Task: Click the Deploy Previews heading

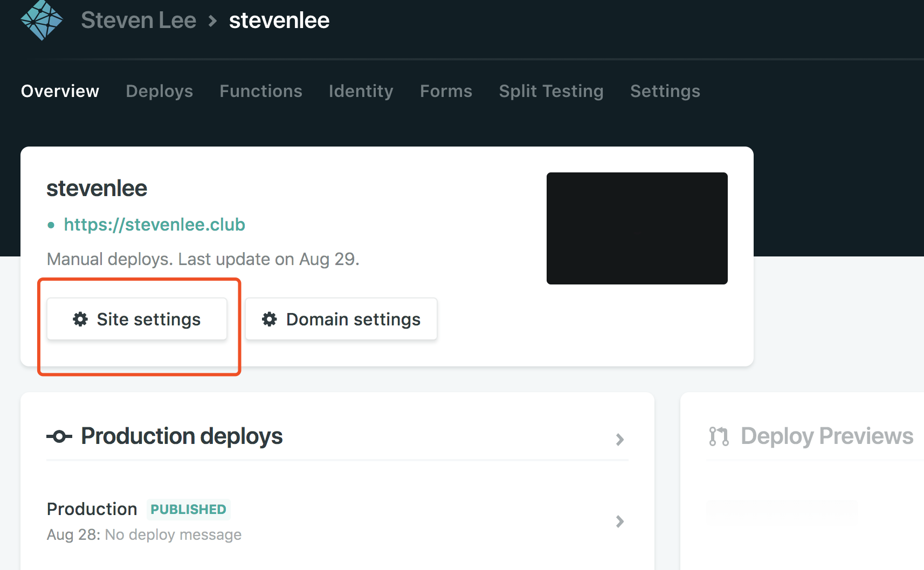Action: point(827,436)
